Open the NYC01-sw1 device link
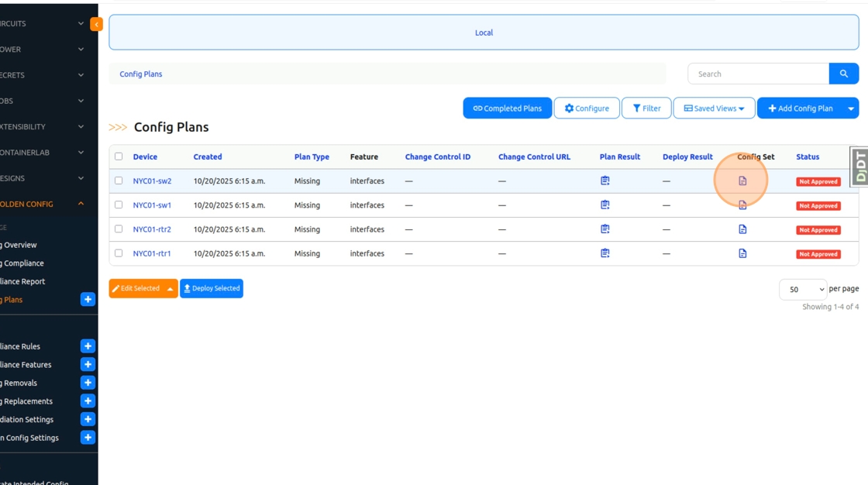 click(x=152, y=205)
